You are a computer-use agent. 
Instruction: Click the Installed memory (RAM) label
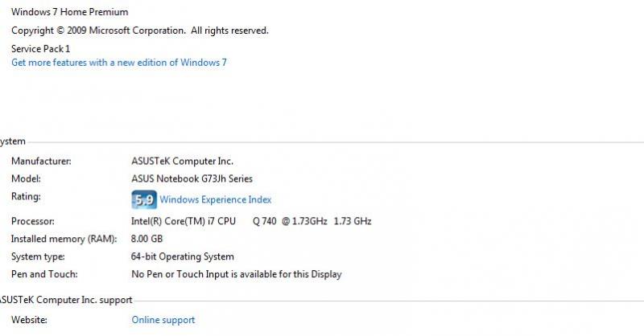[x=64, y=239]
